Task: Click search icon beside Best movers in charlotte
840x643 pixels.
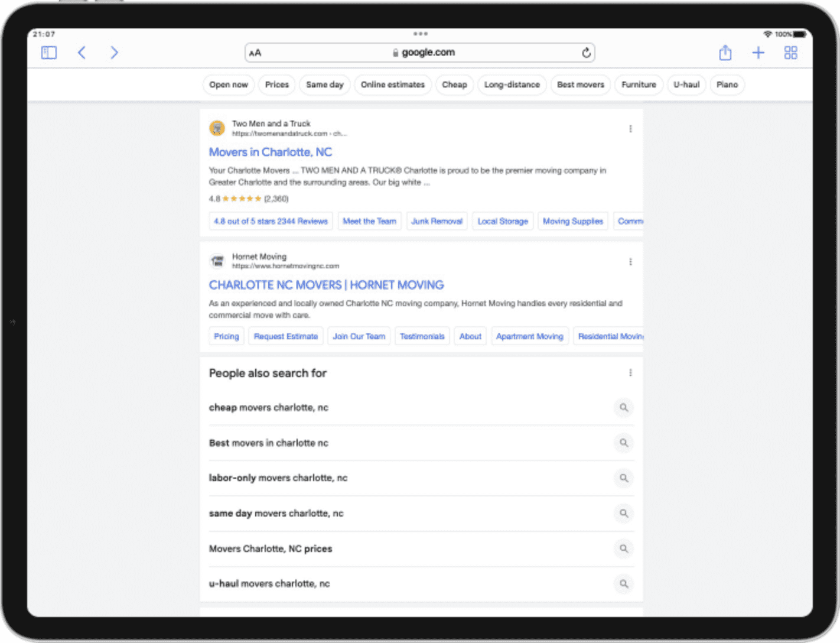Action: [623, 443]
